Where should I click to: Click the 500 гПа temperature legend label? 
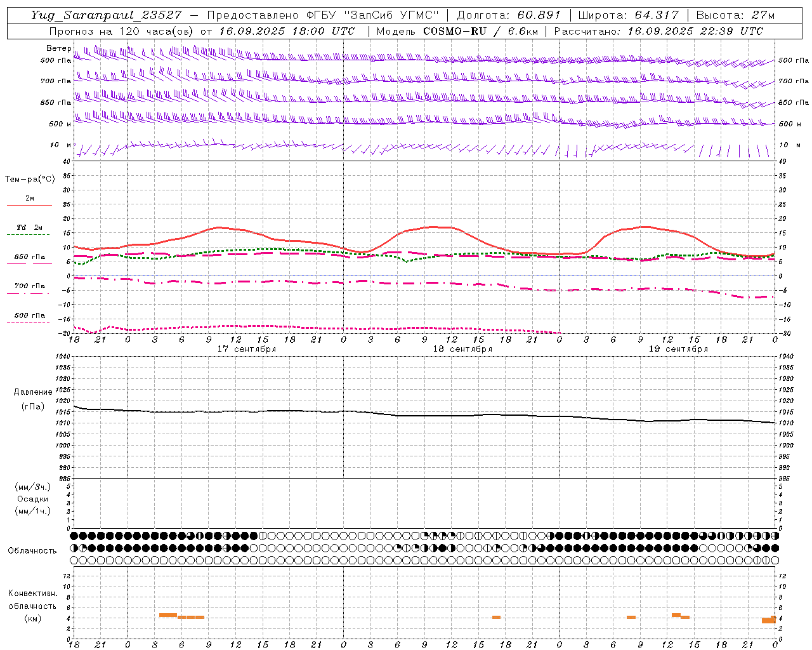pos(30,315)
